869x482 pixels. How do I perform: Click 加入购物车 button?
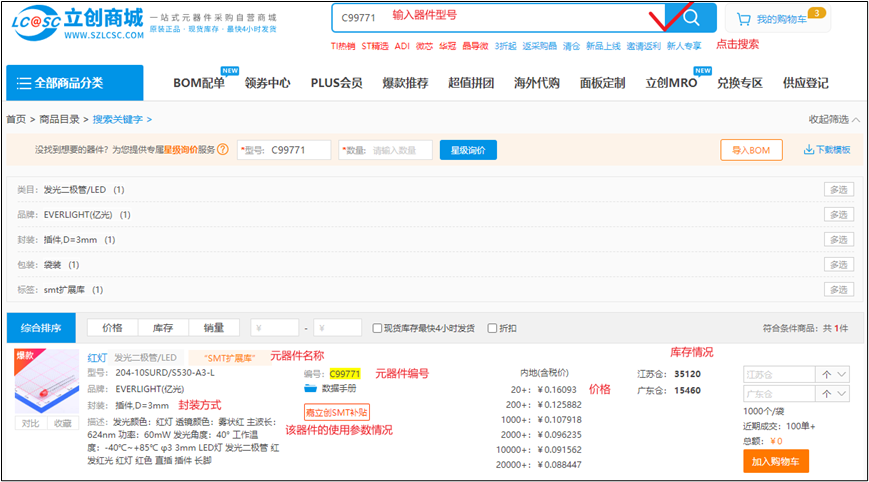click(x=776, y=462)
